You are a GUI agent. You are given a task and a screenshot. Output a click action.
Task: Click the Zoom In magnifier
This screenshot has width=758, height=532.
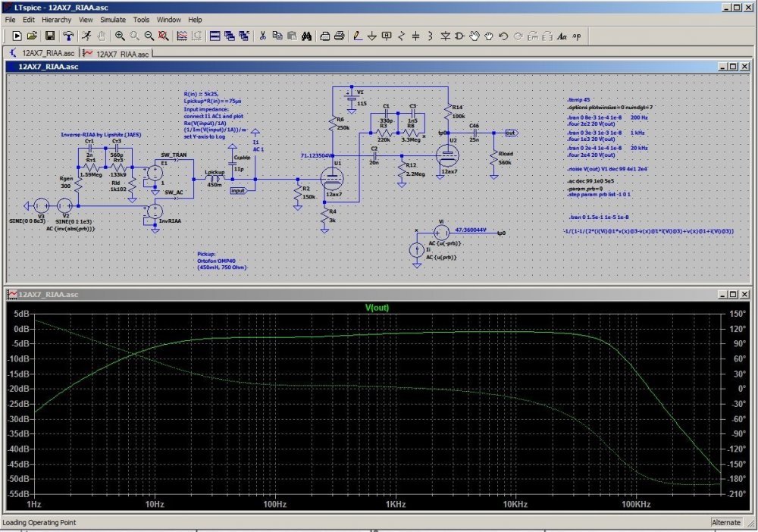coord(121,36)
